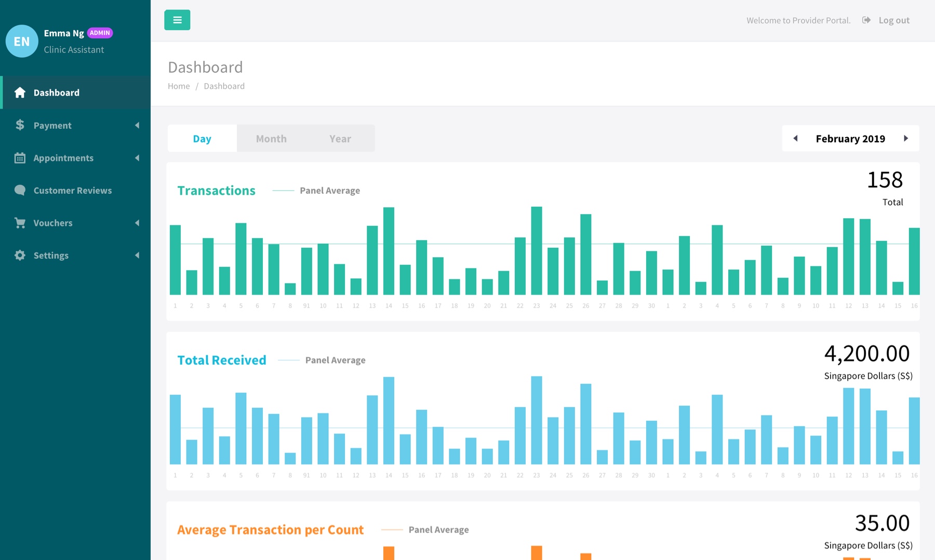Expand the Payment submenu arrow
Screen dimensions: 935x560
[137, 125]
